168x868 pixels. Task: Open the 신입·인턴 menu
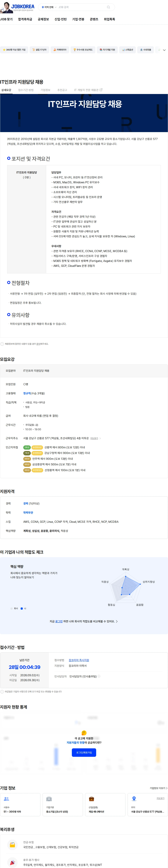(61, 19)
